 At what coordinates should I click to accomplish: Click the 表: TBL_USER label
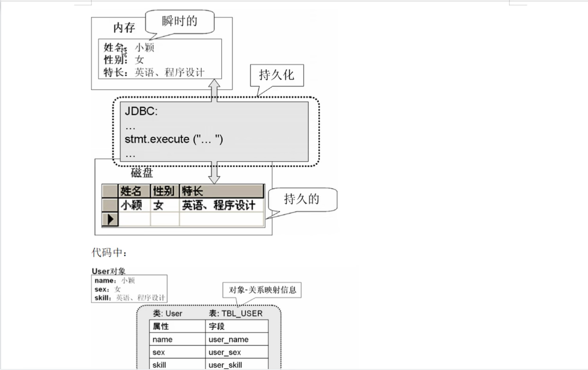pyautogui.click(x=235, y=313)
